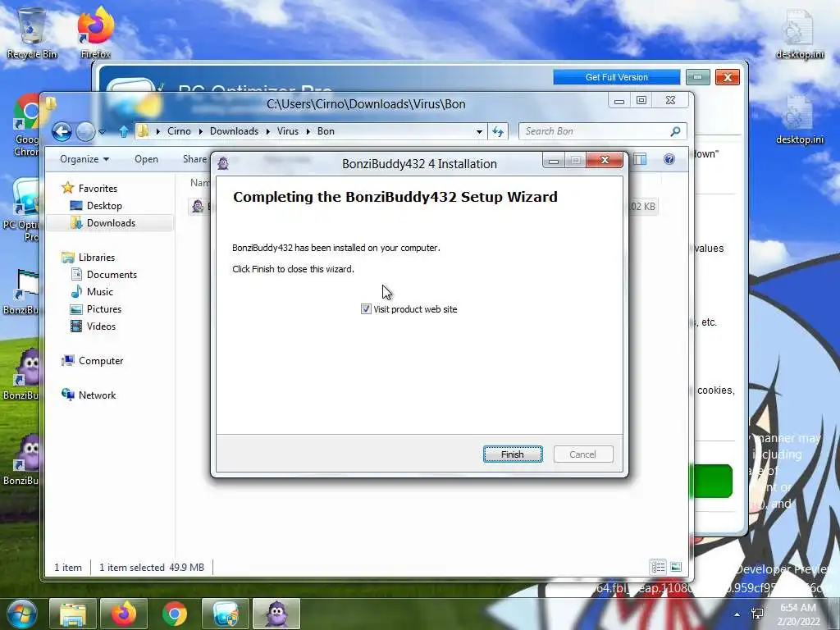
Task: Open the Organize menu
Action: click(84, 159)
